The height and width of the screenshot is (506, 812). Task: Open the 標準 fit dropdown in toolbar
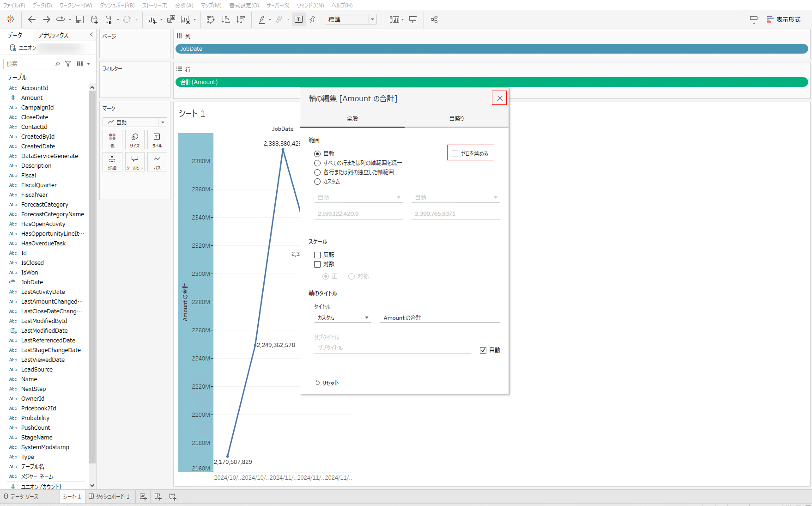coord(351,19)
